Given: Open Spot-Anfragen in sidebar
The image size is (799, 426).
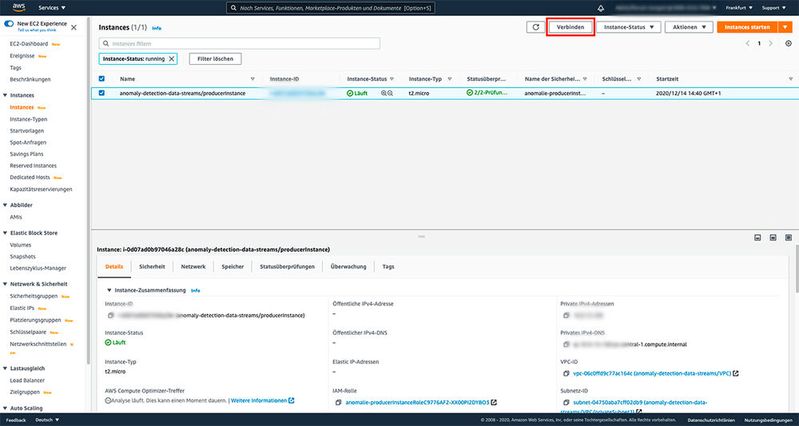Looking at the screenshot, I should pyautogui.click(x=26, y=143).
